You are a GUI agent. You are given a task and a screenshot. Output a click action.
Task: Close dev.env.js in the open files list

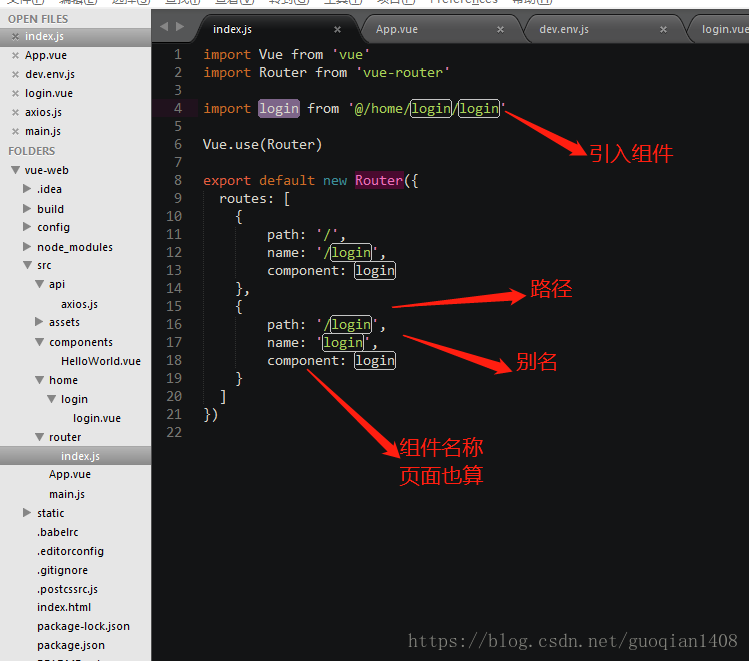coord(15,75)
